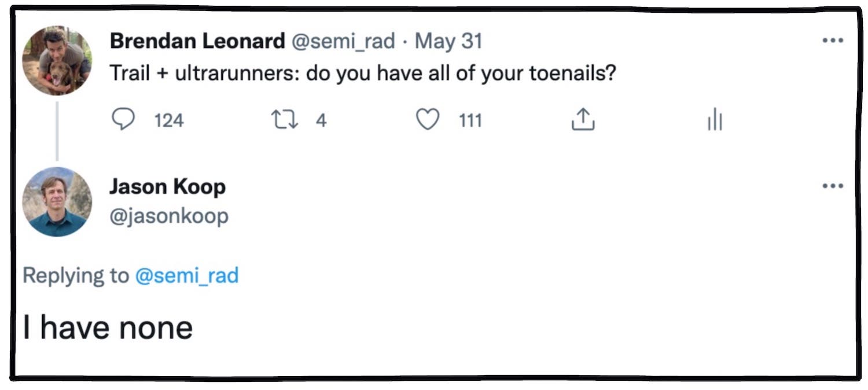The image size is (868, 390).
Task: Click the Brendan Leonard display name
Action: pos(197,41)
